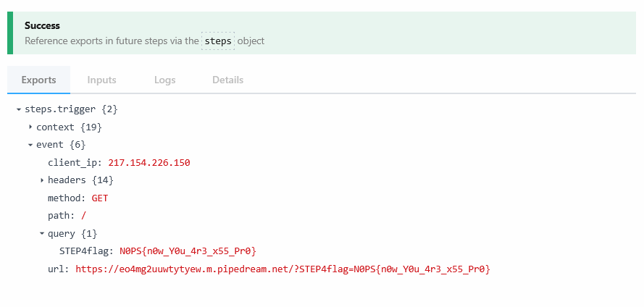This screenshot has width=644, height=307.
Task: Open the Logs tab
Action: (x=165, y=80)
